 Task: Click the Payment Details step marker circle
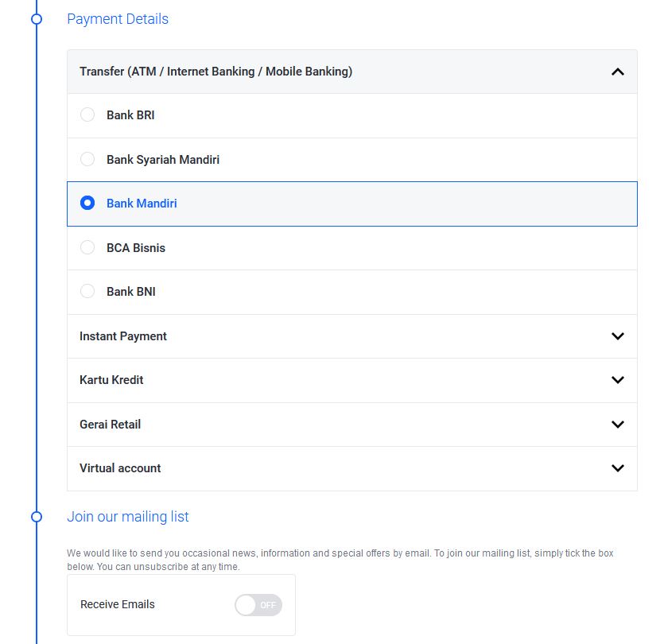(35, 19)
